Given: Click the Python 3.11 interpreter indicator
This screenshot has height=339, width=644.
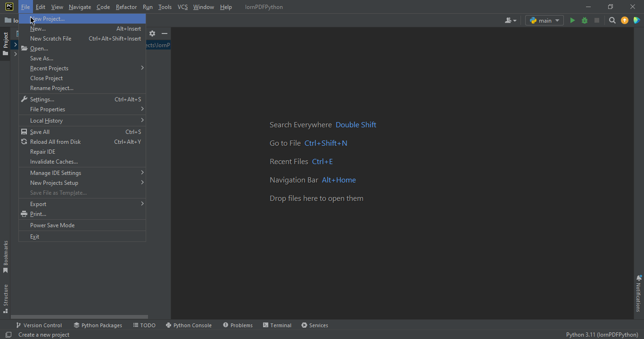Looking at the screenshot, I should click(602, 334).
